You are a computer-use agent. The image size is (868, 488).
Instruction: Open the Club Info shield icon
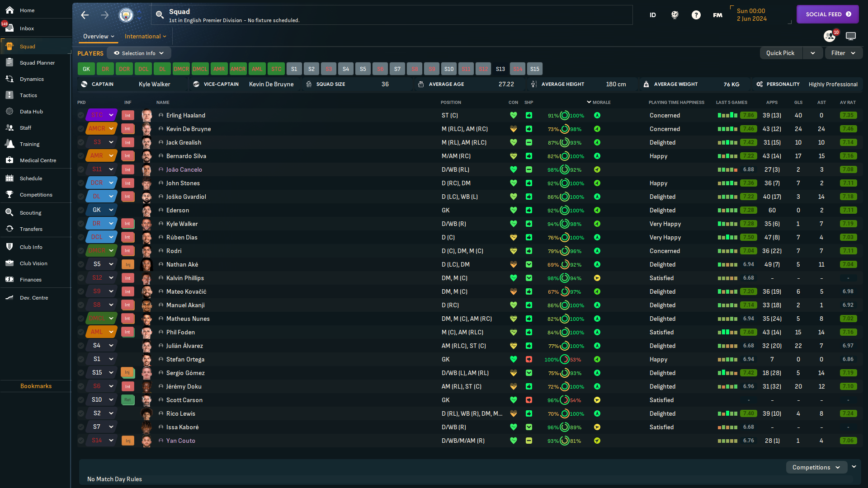pos(9,247)
